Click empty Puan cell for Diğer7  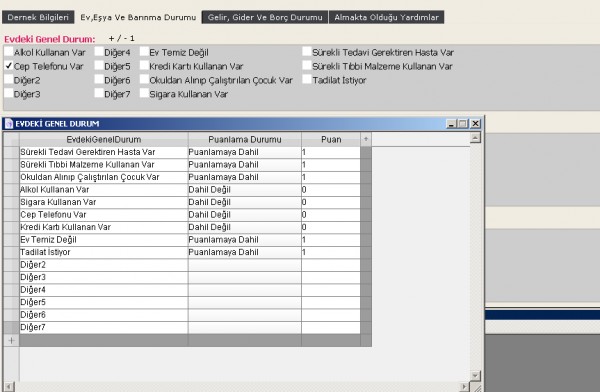click(331, 327)
